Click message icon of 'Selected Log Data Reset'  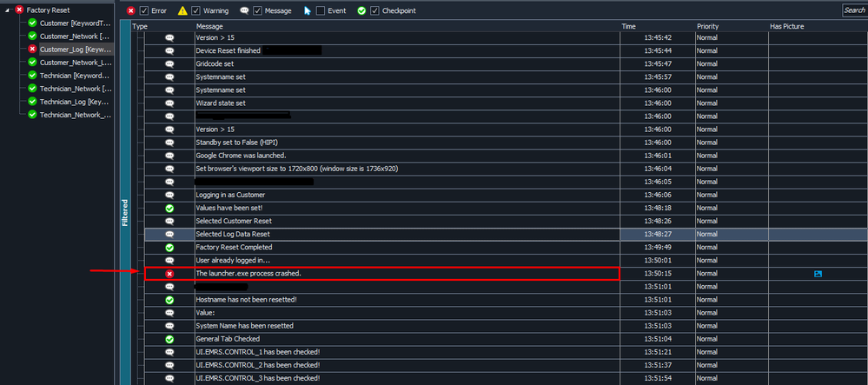click(170, 235)
